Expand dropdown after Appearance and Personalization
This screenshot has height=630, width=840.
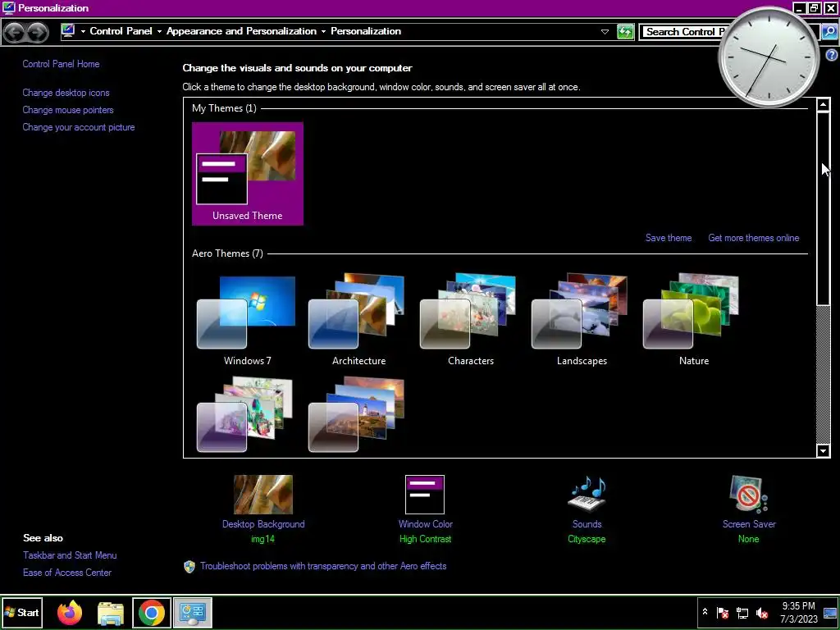(323, 32)
